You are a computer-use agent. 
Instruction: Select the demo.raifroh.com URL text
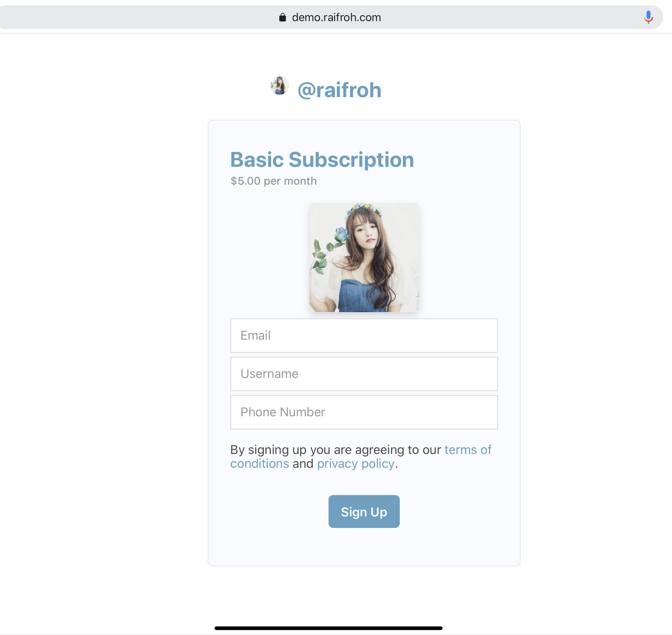(x=336, y=17)
